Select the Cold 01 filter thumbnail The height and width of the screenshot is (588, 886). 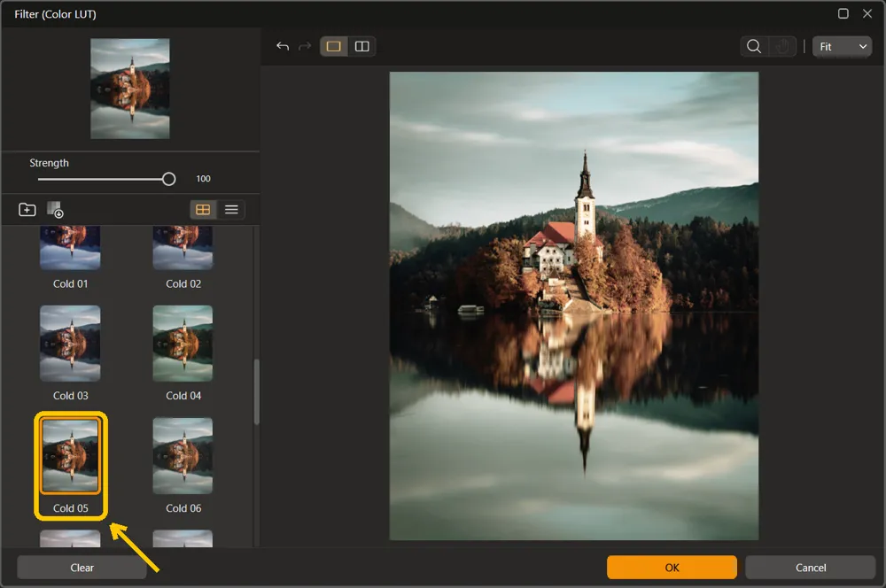(70, 247)
